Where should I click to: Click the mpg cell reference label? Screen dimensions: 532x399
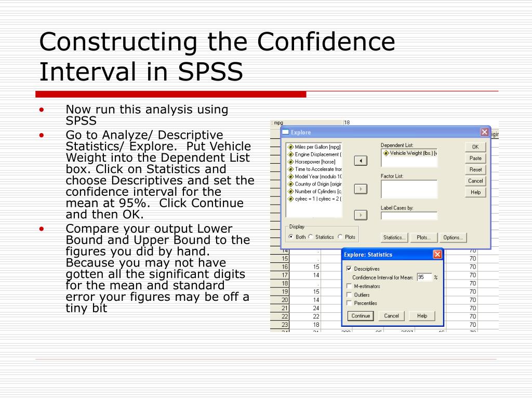(x=278, y=123)
